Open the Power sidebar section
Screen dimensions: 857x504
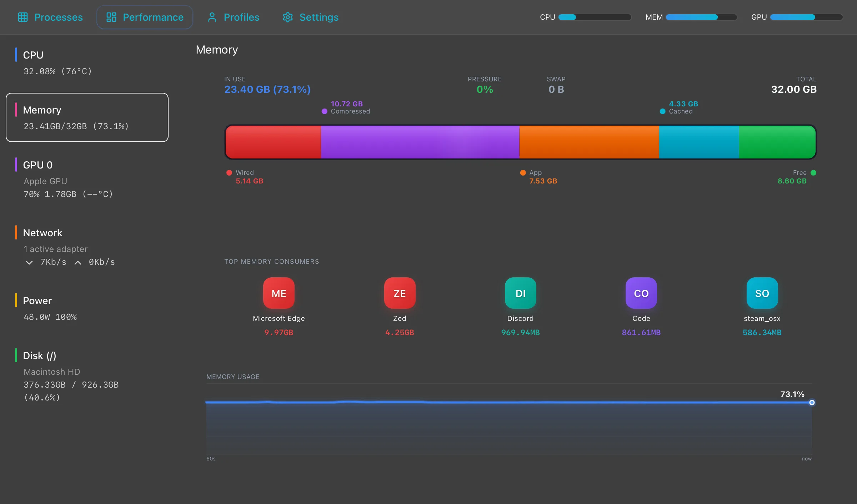[50, 308]
